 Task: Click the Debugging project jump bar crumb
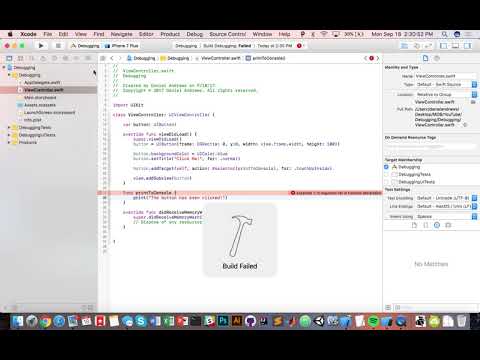coord(141,58)
